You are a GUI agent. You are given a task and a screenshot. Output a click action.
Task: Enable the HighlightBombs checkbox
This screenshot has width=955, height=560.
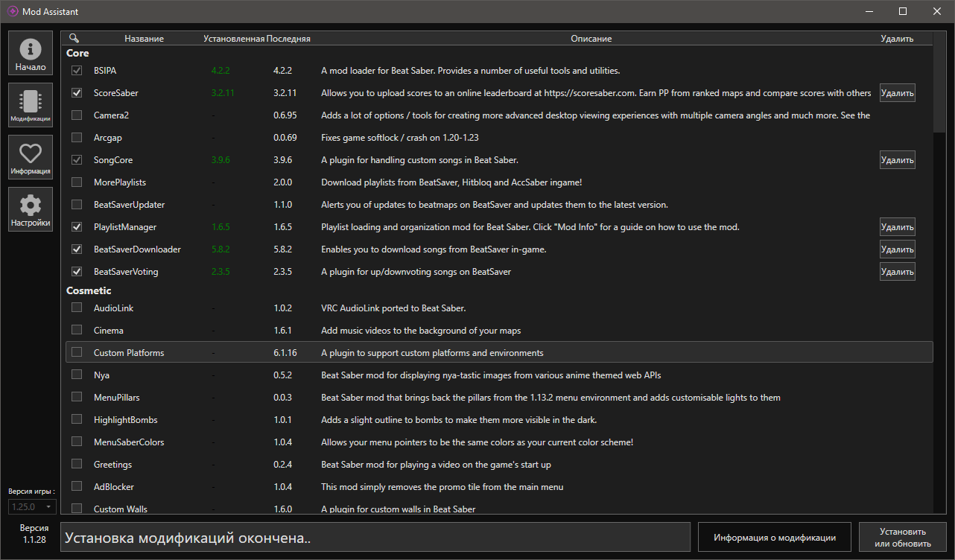click(77, 419)
